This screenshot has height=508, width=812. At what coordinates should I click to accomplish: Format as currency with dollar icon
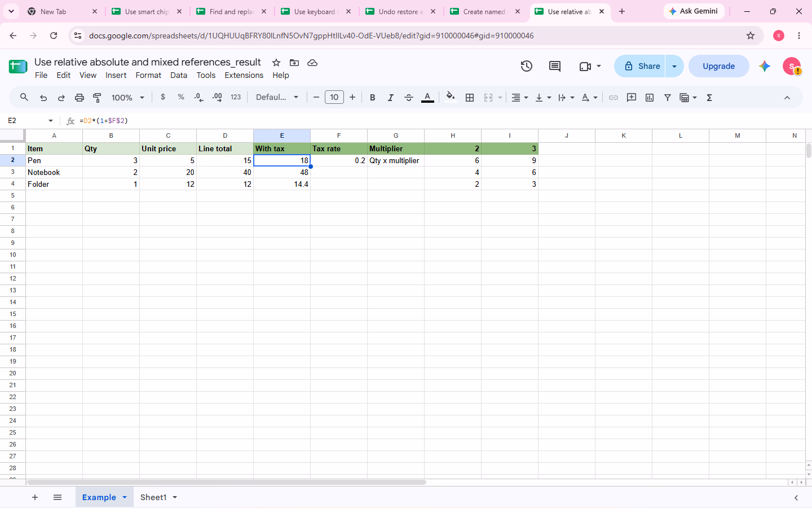click(x=163, y=97)
